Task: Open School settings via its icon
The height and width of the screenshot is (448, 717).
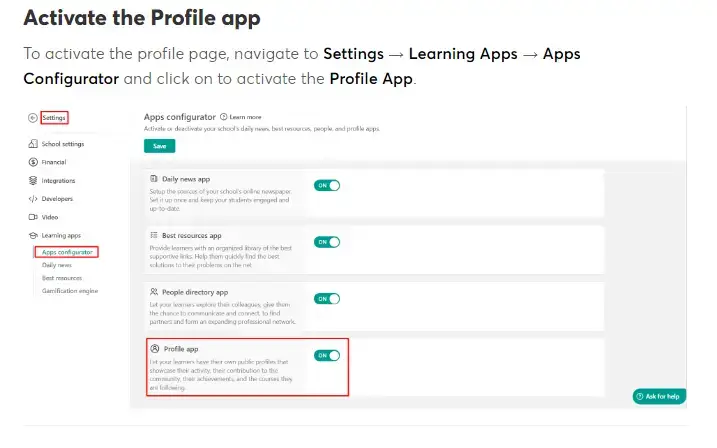Action: [x=32, y=145]
